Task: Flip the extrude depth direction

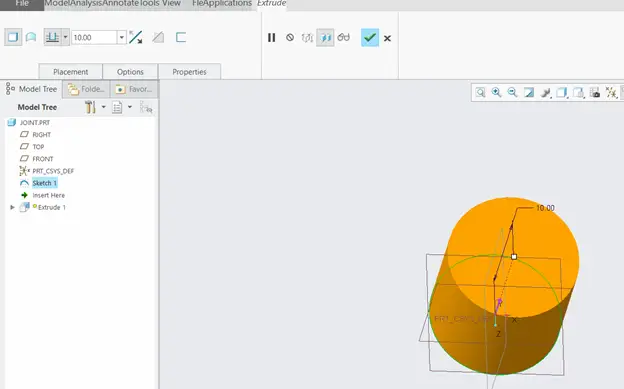Action: 136,37
